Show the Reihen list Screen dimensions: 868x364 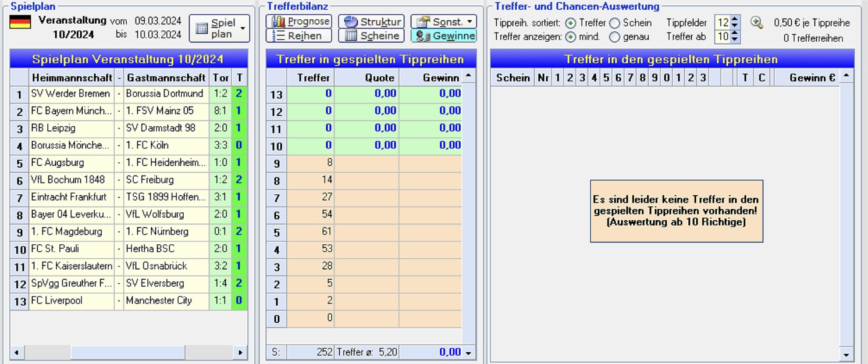pyautogui.click(x=299, y=35)
